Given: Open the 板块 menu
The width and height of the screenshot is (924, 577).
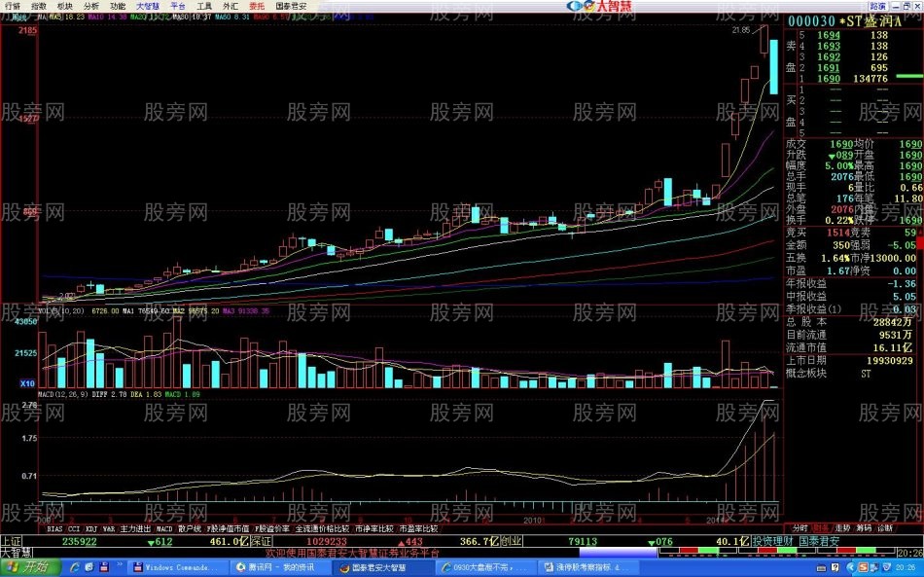Looking at the screenshot, I should tap(65, 6).
